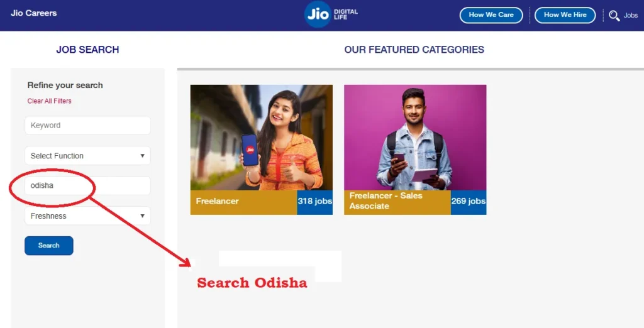Focus the Keyword input field
Image resolution: width=644 pixels, height=328 pixels.
point(87,125)
